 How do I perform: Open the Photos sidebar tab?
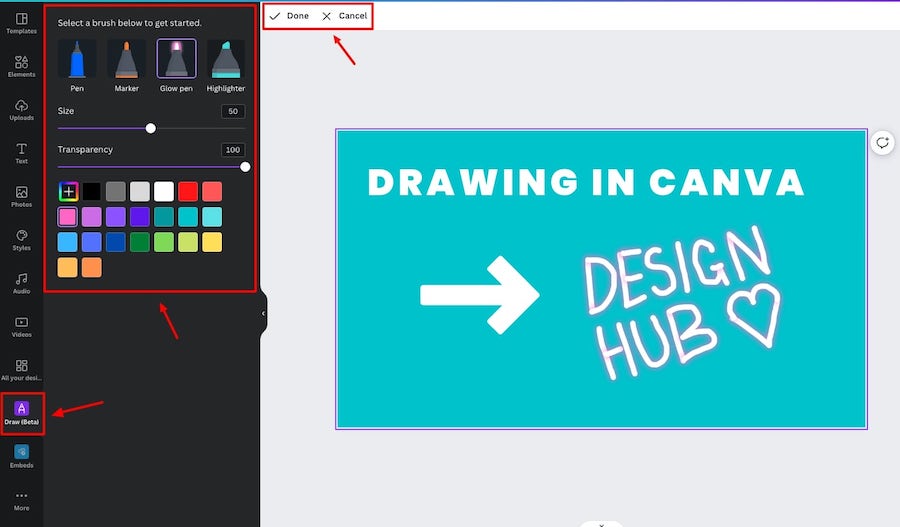[21, 197]
